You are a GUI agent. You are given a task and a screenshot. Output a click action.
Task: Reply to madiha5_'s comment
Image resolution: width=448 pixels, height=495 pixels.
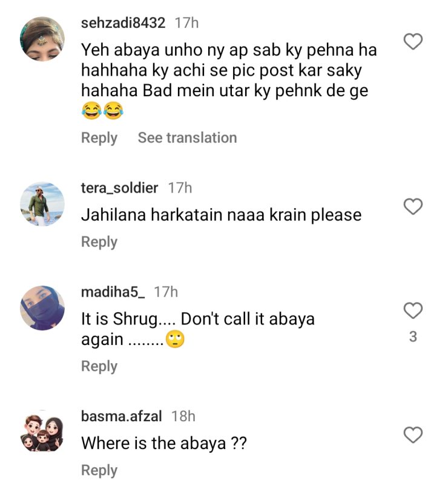click(99, 366)
